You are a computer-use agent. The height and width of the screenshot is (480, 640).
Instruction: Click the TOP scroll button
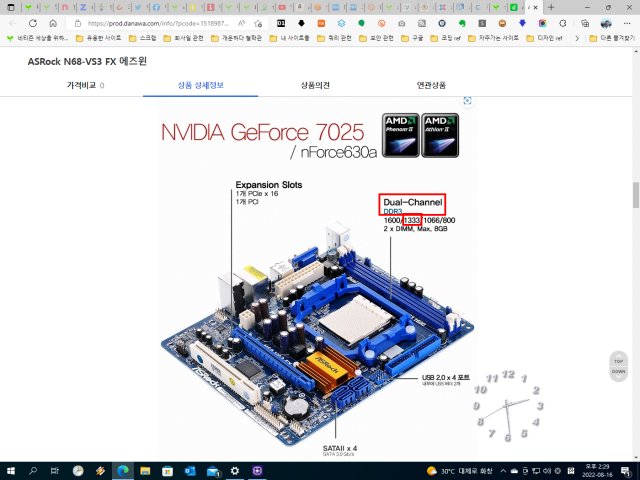[x=618, y=361]
